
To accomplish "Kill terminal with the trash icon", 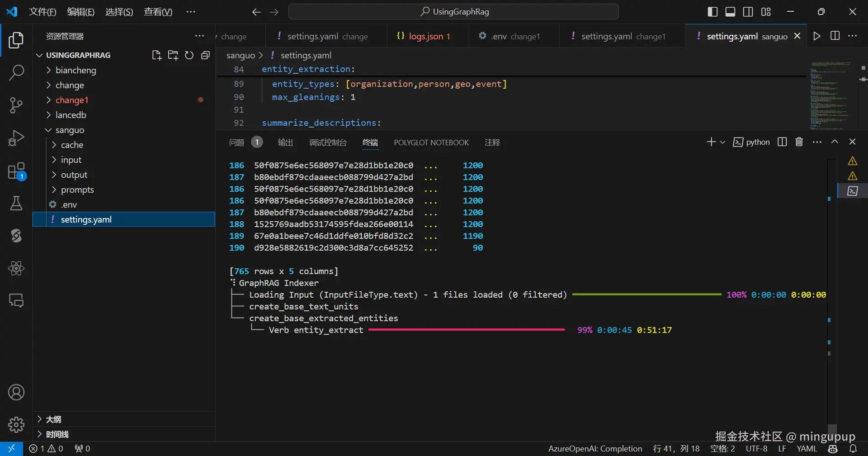I will pos(799,142).
